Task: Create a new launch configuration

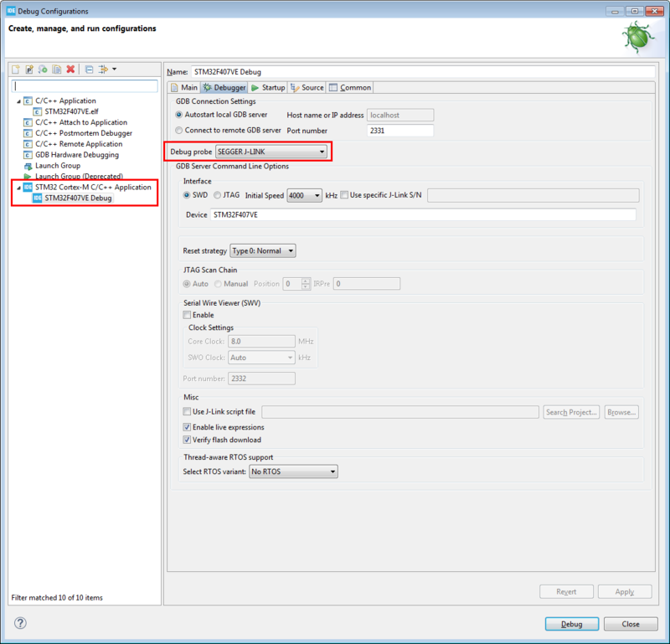Action: click(15, 70)
